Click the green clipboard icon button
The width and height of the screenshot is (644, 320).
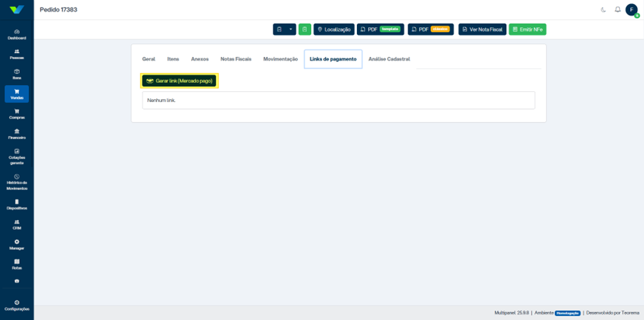305,29
